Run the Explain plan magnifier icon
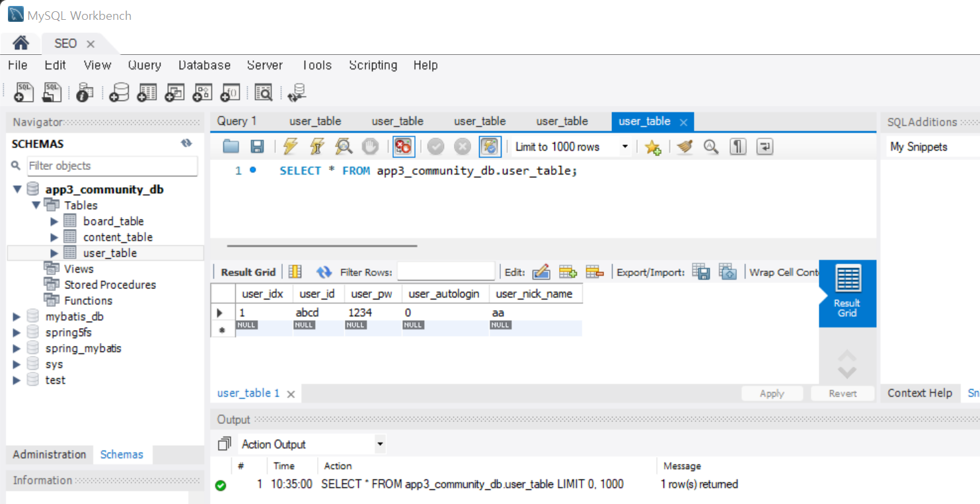Image resolution: width=980 pixels, height=504 pixels. point(344,147)
